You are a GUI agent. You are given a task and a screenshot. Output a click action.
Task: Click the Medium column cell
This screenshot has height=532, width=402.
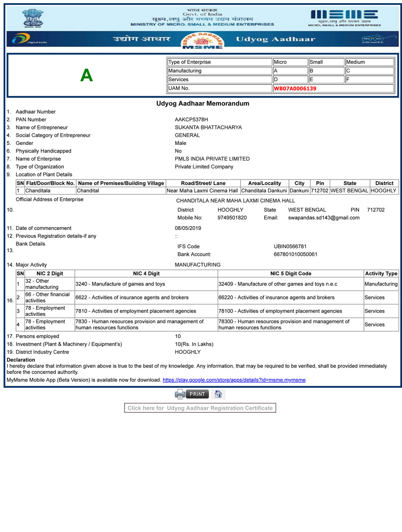click(x=370, y=62)
